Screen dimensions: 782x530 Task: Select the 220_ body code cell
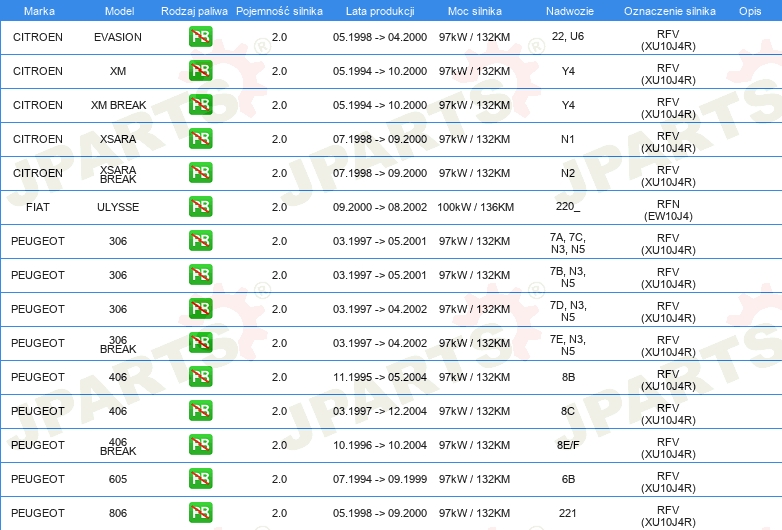[x=568, y=206]
